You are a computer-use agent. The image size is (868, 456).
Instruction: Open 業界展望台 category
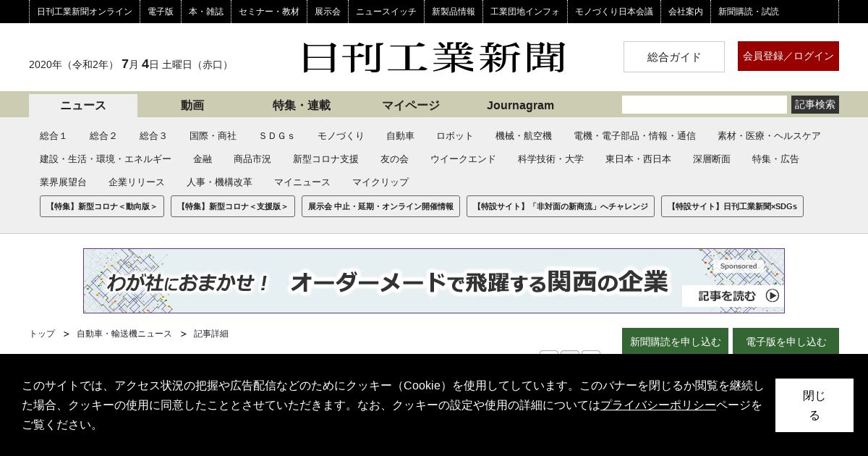[x=63, y=182]
